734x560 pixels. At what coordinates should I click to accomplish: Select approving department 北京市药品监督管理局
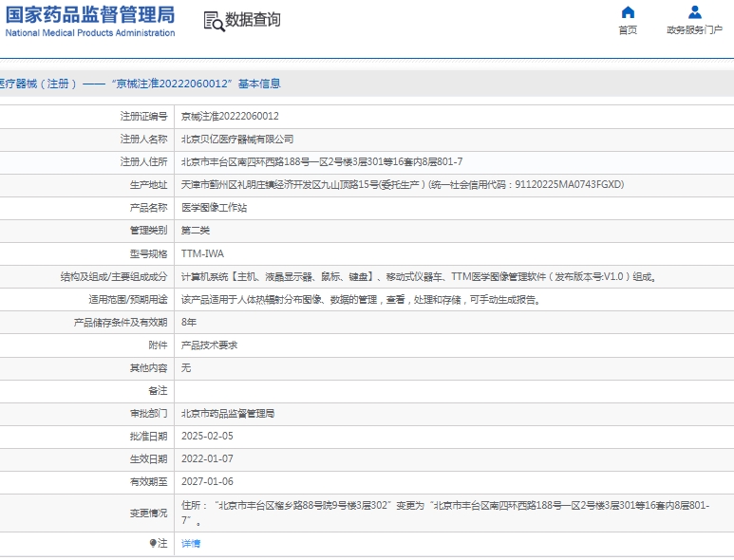tap(228, 413)
